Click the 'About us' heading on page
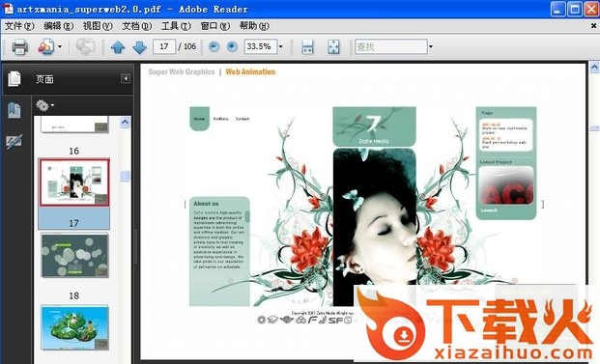This screenshot has width=600, height=364. pos(206,204)
